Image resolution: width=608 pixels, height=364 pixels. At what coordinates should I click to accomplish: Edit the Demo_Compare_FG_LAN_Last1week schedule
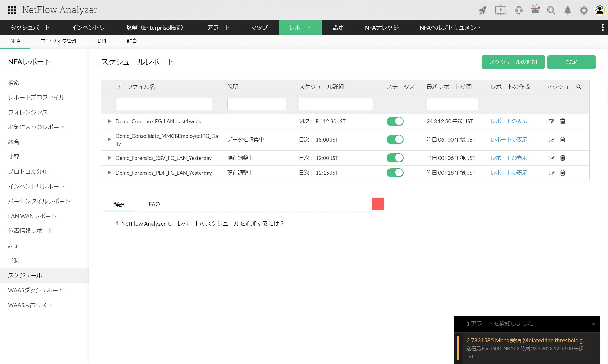click(551, 121)
